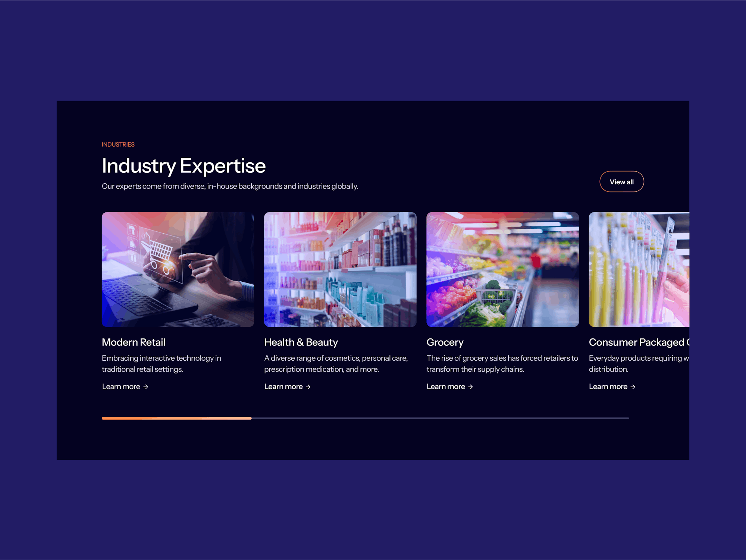This screenshot has height=560, width=746.
Task: Click arrow icon beside Grocery Learn more
Action: point(470,387)
